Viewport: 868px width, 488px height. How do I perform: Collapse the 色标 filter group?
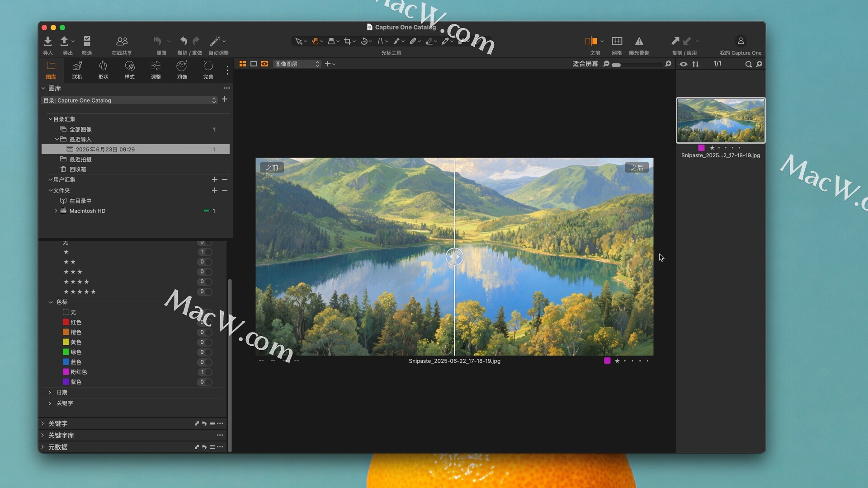pyautogui.click(x=51, y=302)
